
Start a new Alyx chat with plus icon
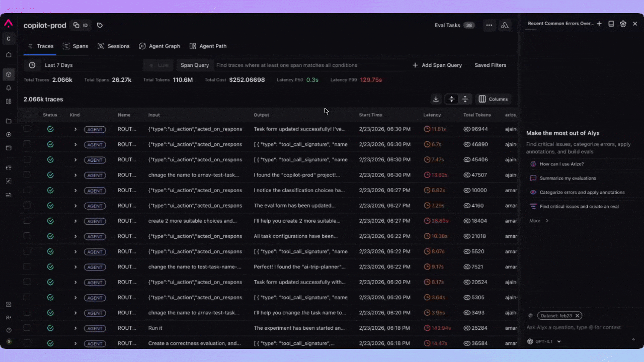coord(599,24)
